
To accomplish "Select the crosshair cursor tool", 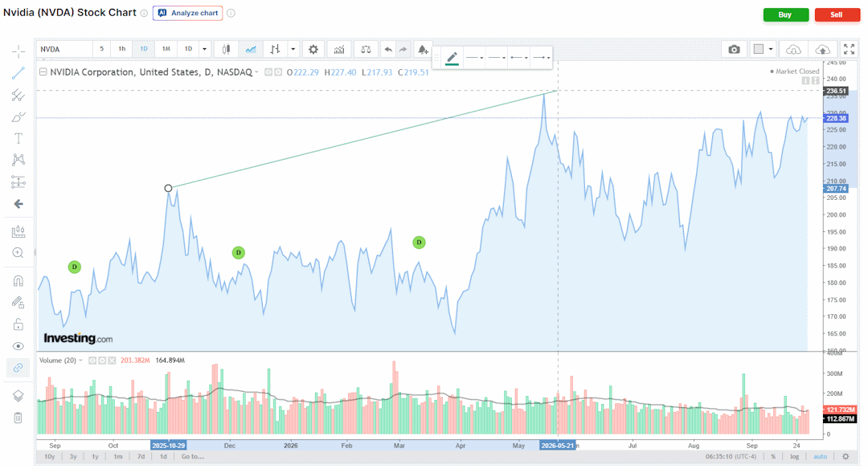I will pyautogui.click(x=18, y=52).
